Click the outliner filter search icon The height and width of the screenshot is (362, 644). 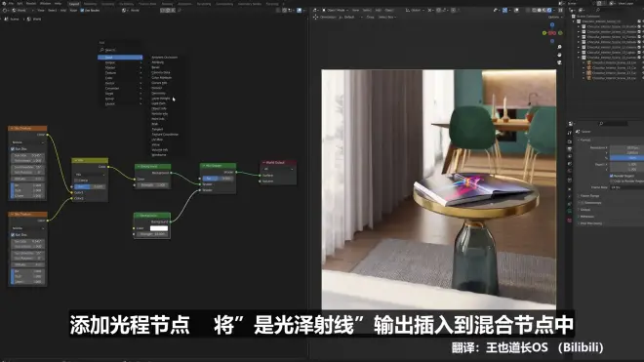[598, 10]
